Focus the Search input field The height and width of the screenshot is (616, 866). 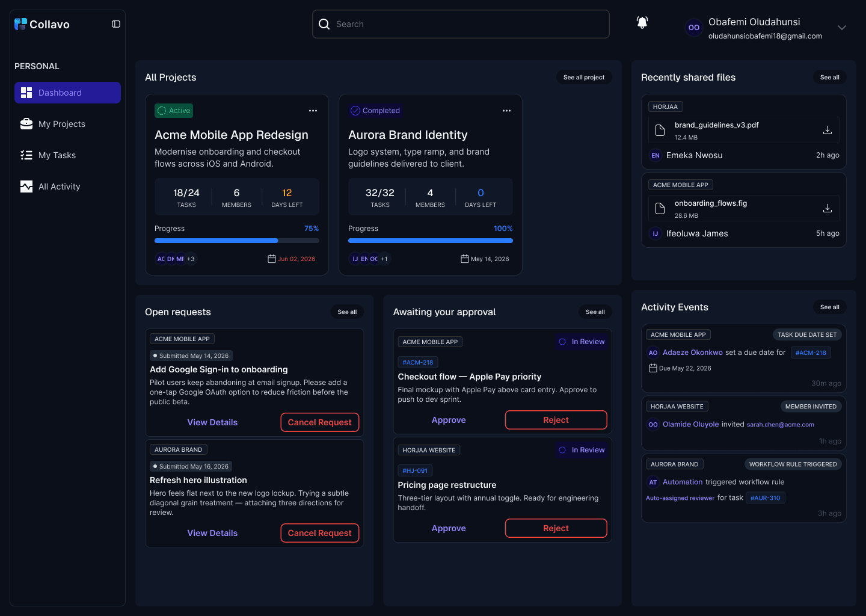[x=461, y=24]
